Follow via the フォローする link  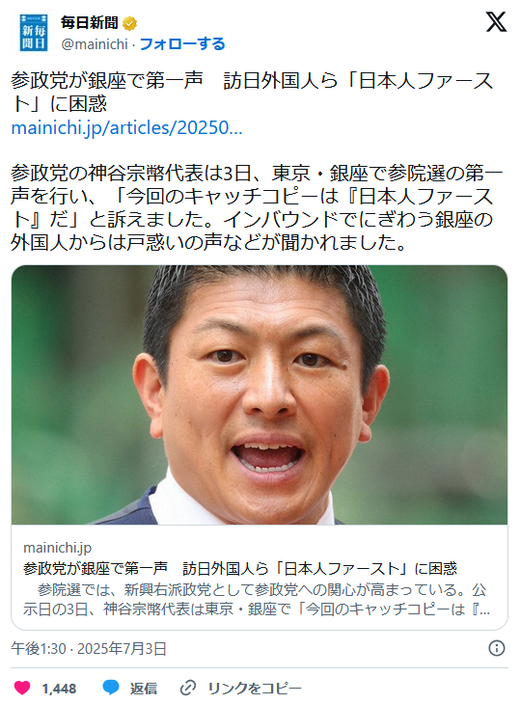182,44
